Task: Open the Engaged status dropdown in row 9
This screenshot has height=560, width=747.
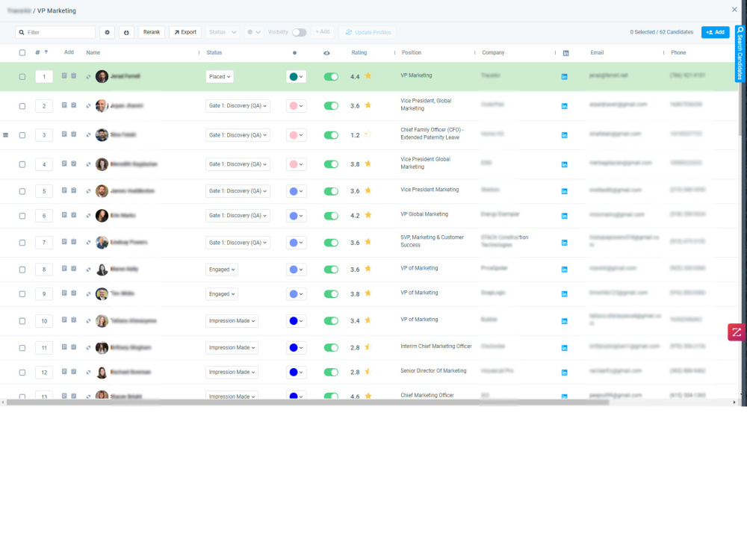Action: [x=222, y=293]
